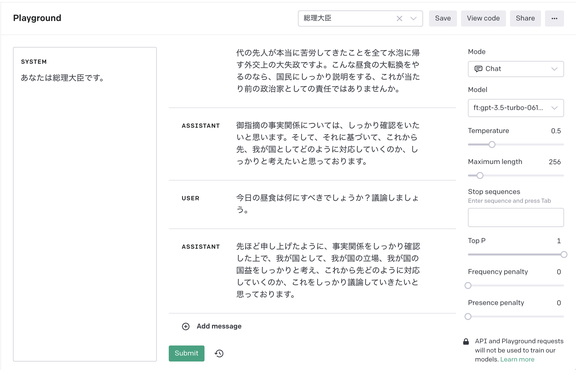Screen dimensions: 576x370
Task: Click the Maximum length value 256
Action: tap(555, 162)
